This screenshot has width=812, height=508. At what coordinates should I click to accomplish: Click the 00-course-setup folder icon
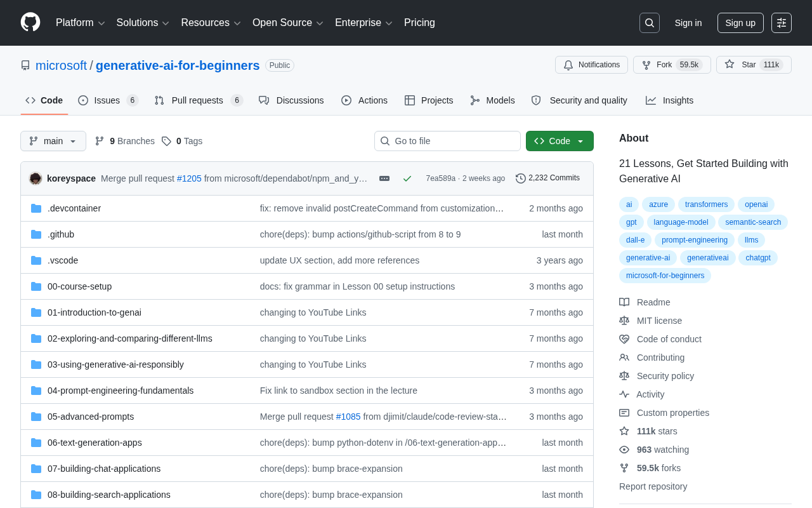click(36, 286)
